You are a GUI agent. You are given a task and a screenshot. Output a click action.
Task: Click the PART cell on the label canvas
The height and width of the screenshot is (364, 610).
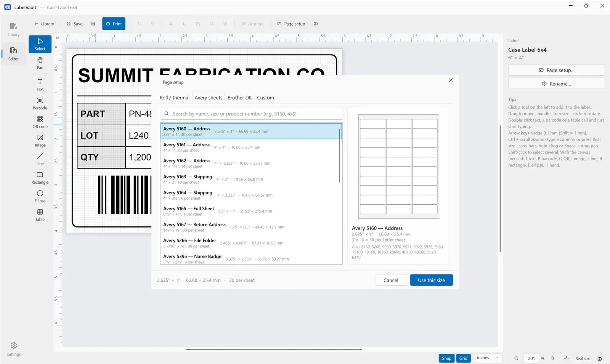[101, 114]
